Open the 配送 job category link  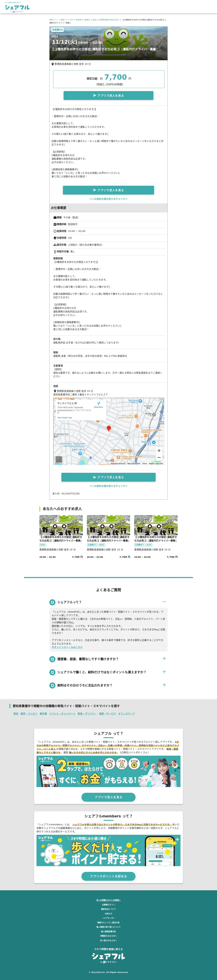coord(16,714)
